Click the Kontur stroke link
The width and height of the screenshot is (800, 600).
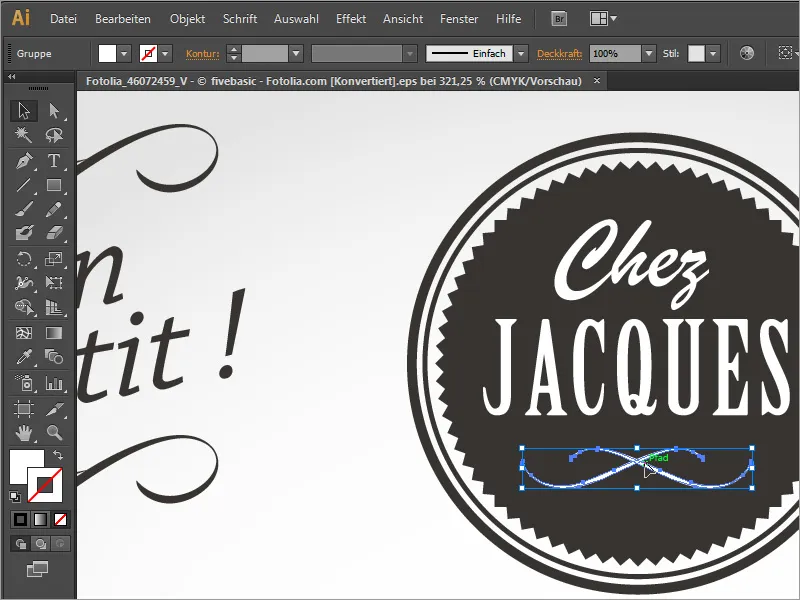203,54
